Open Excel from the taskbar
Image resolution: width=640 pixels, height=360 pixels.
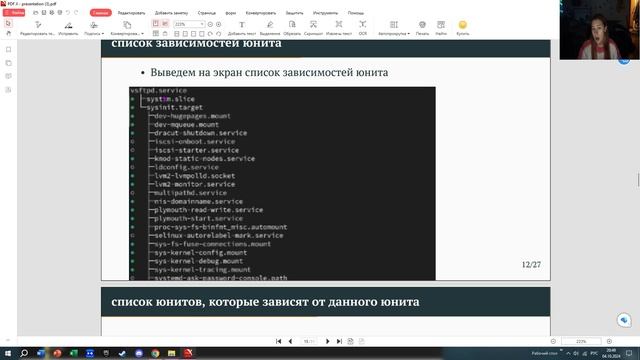coord(73,353)
